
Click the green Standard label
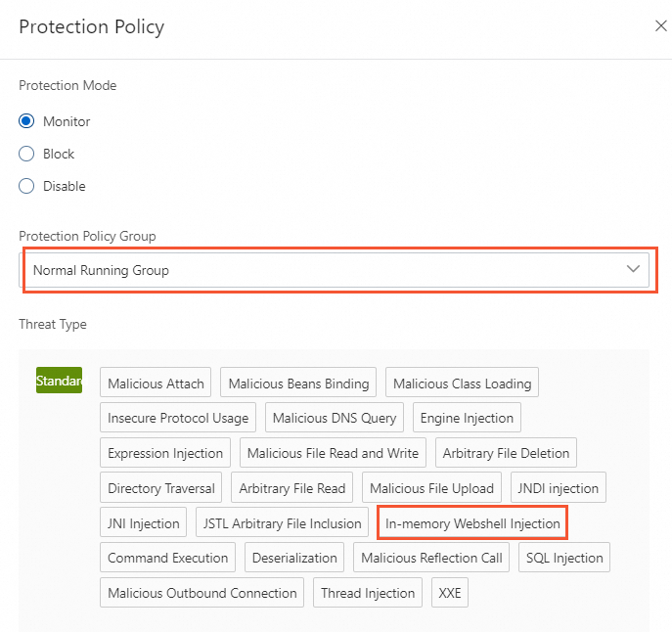point(59,381)
